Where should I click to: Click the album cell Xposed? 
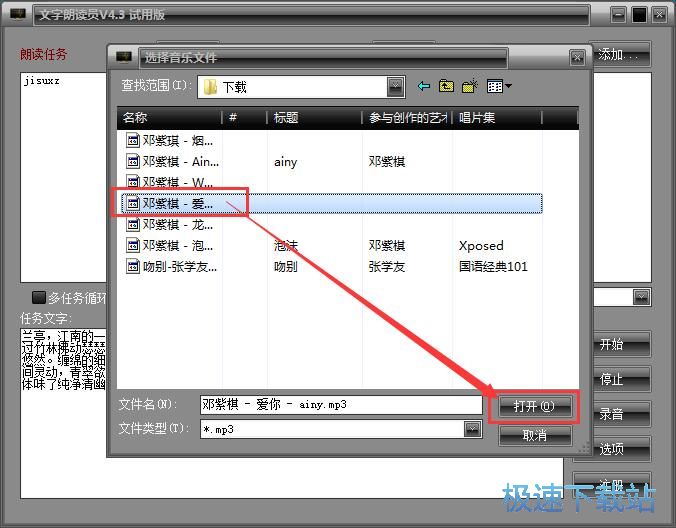pyautogui.click(x=481, y=246)
